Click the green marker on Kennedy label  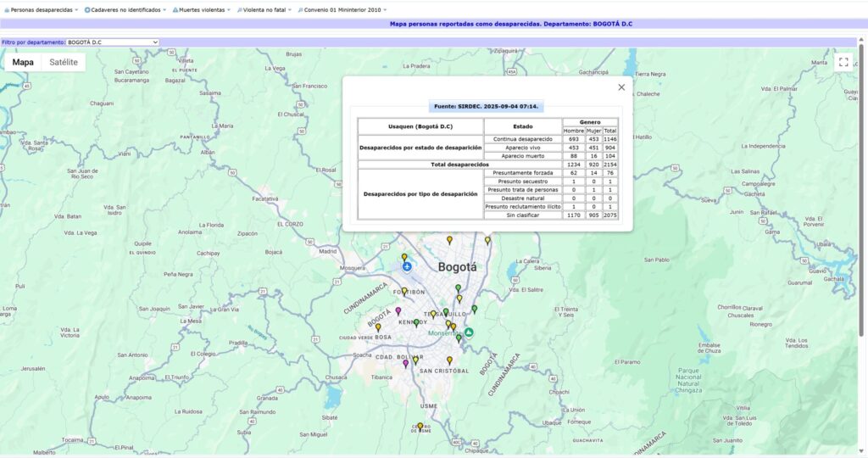point(416,323)
